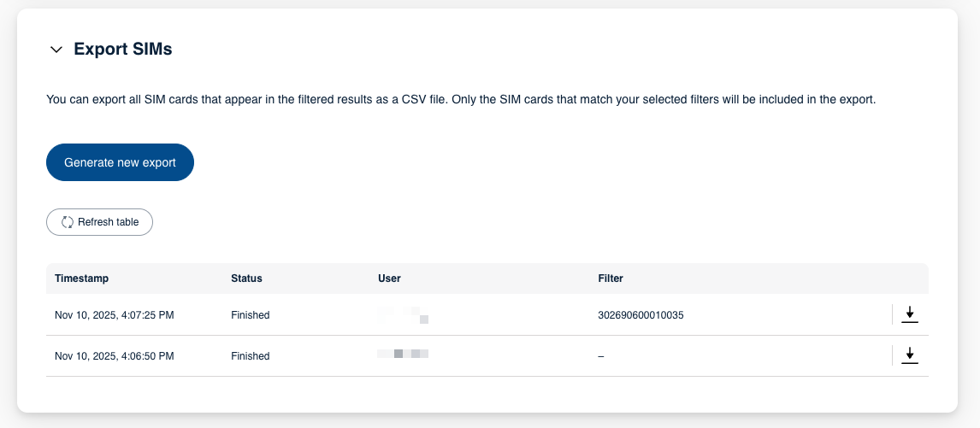This screenshot has width=980, height=428.
Task: Click the Timestamp column header
Action: [x=82, y=278]
